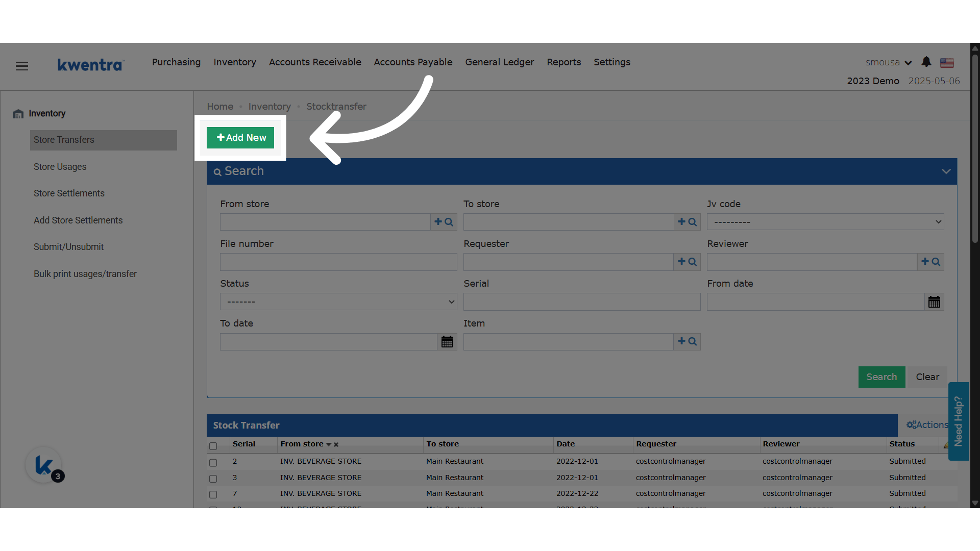Image resolution: width=980 pixels, height=551 pixels.
Task: Click the Clear button
Action: tap(927, 377)
